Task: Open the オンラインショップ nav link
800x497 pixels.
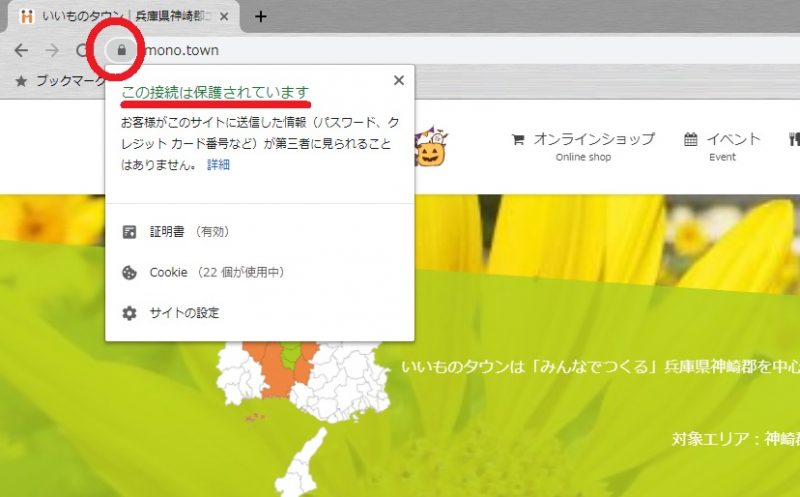Action: click(593, 139)
